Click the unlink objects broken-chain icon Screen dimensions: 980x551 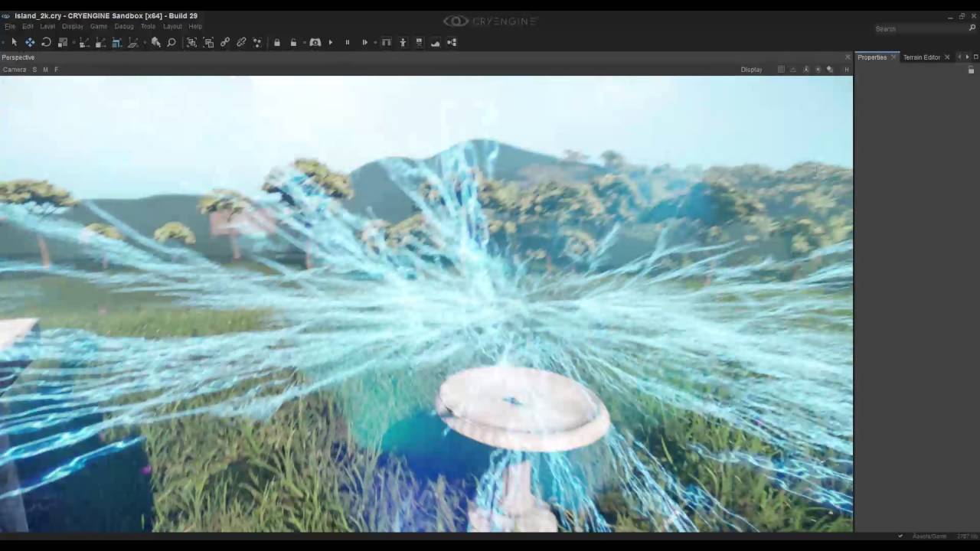pyautogui.click(x=241, y=42)
